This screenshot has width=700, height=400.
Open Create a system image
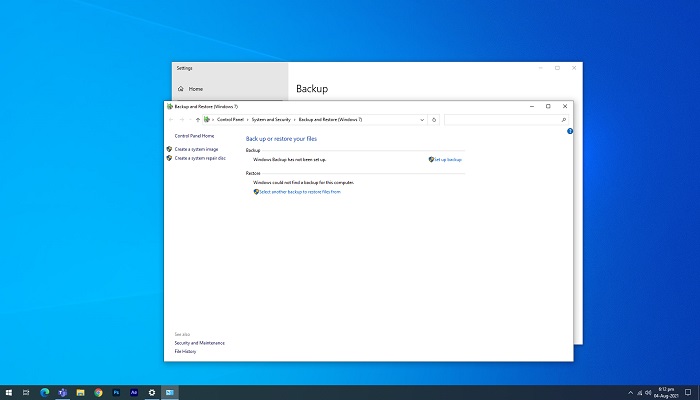[197, 148]
